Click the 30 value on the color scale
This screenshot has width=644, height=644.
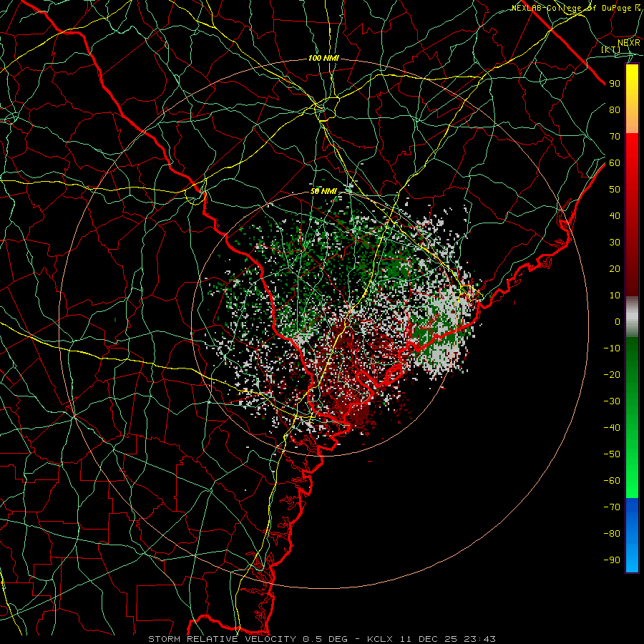615,243
